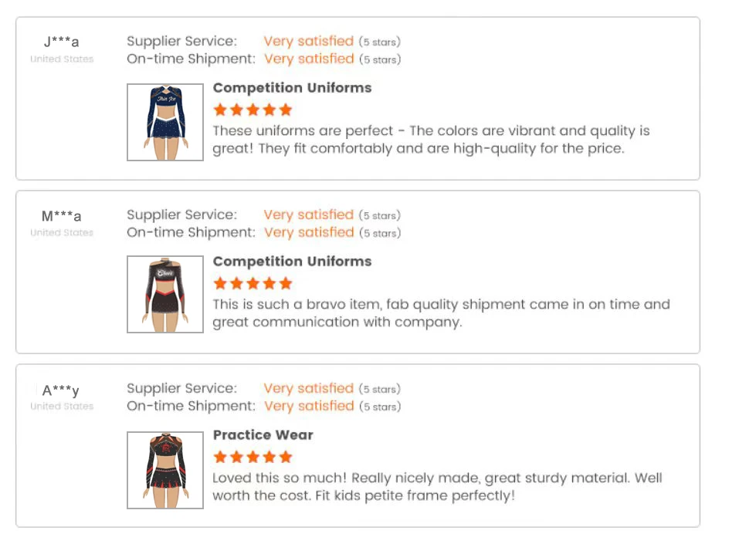
Task: Click the 'bravo item' review text
Action: (x=441, y=313)
